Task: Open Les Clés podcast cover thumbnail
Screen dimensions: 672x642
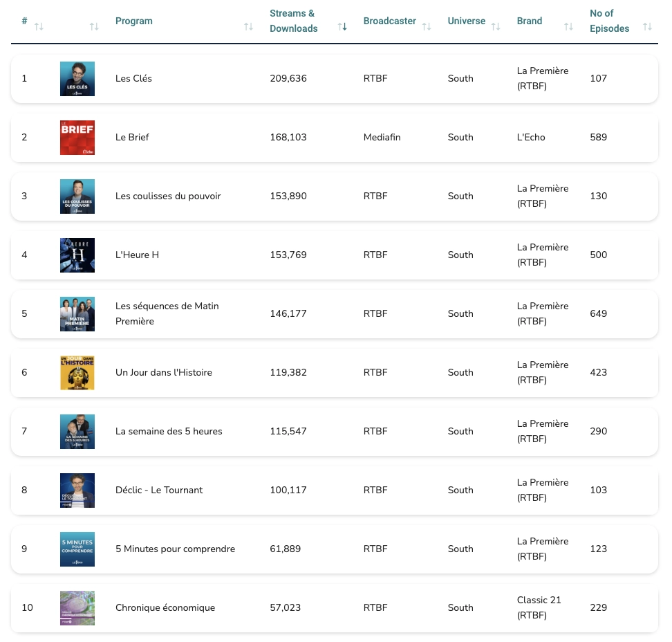Action: point(77,79)
